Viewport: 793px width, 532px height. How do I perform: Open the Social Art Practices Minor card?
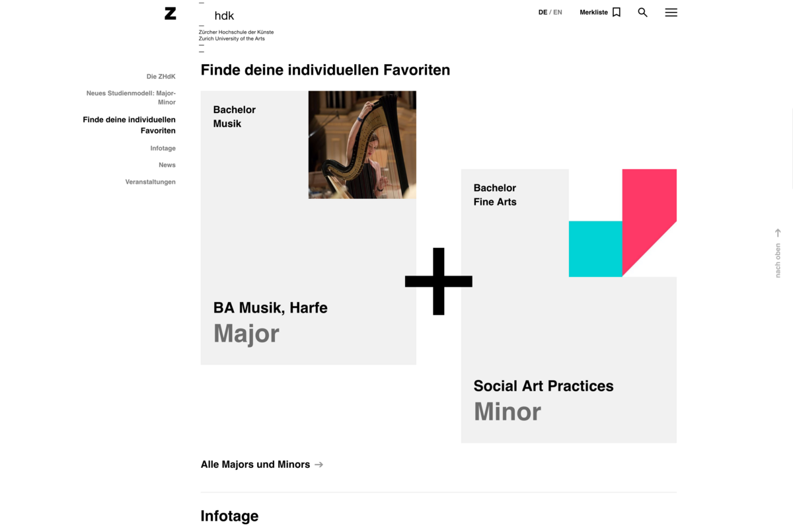pos(569,306)
